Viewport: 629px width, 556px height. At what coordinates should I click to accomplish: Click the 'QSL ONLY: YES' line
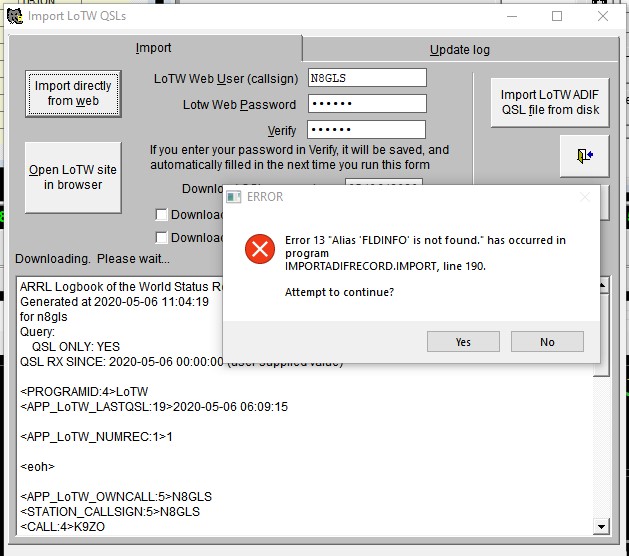coord(76,347)
